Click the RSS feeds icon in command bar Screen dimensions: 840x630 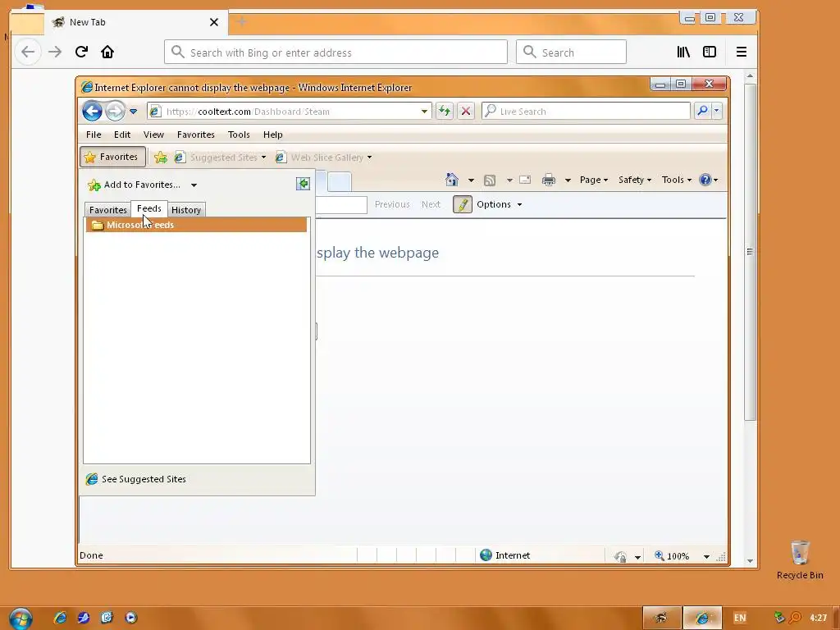tap(489, 180)
